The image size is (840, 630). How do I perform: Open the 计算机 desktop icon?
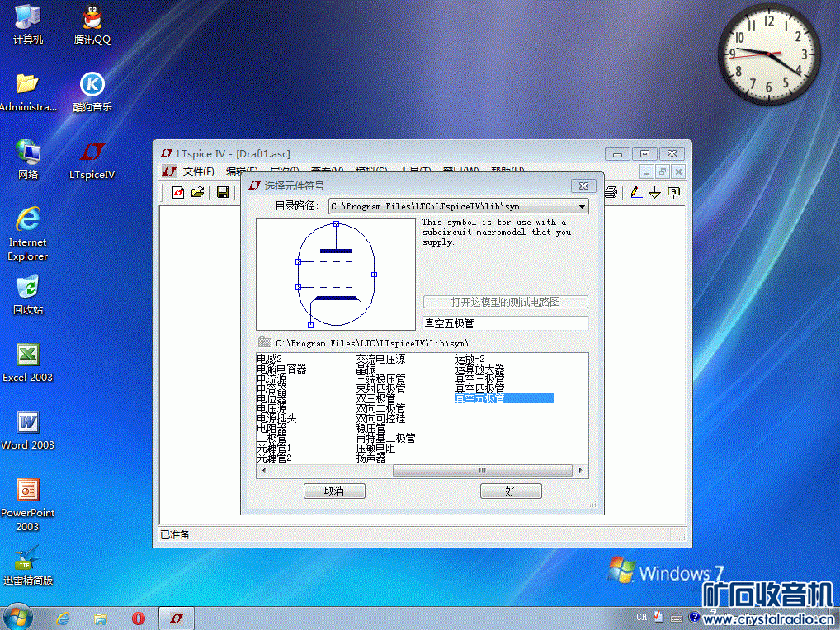[28, 25]
